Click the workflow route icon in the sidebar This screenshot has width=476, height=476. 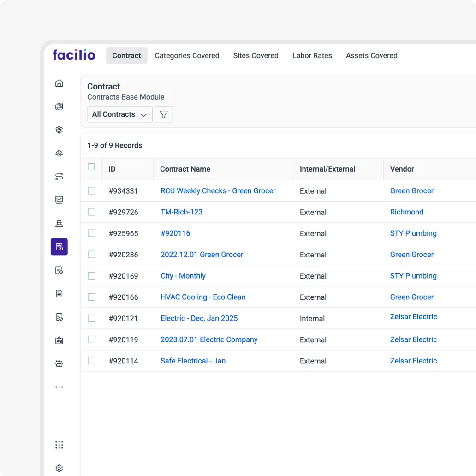59,176
